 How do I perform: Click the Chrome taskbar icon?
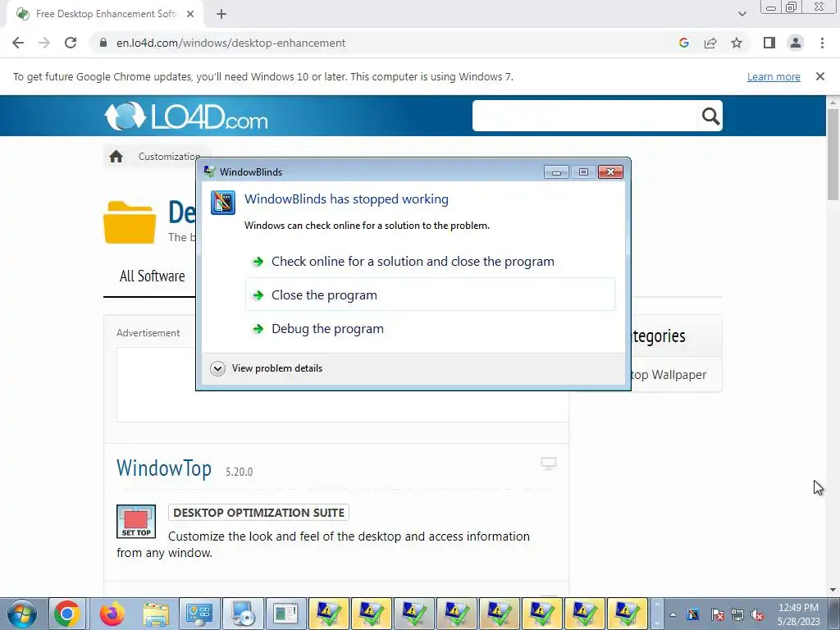[x=66, y=614]
